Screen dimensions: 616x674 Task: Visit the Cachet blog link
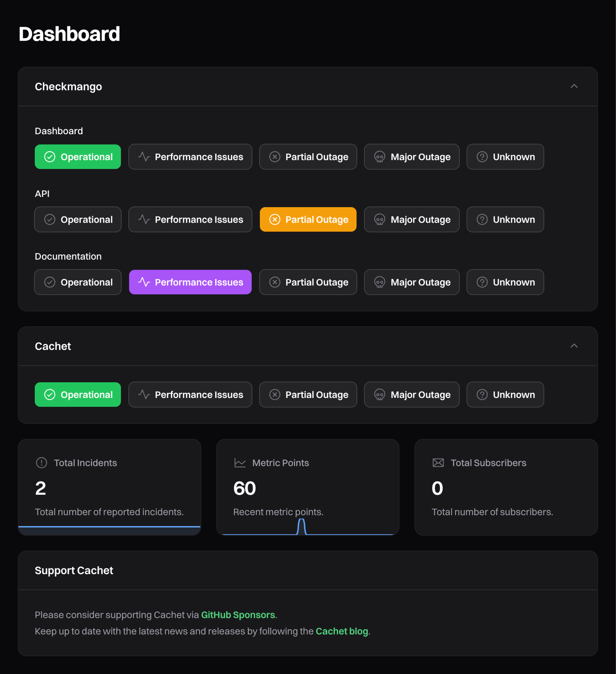342,631
